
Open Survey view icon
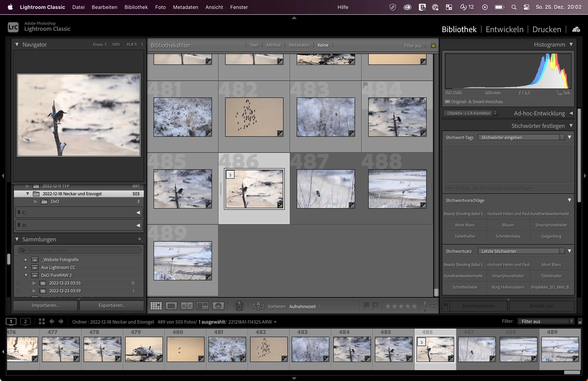202,306
